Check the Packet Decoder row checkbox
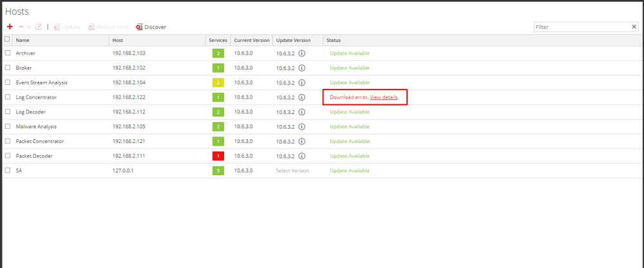This screenshot has width=644, height=268. click(x=7, y=156)
